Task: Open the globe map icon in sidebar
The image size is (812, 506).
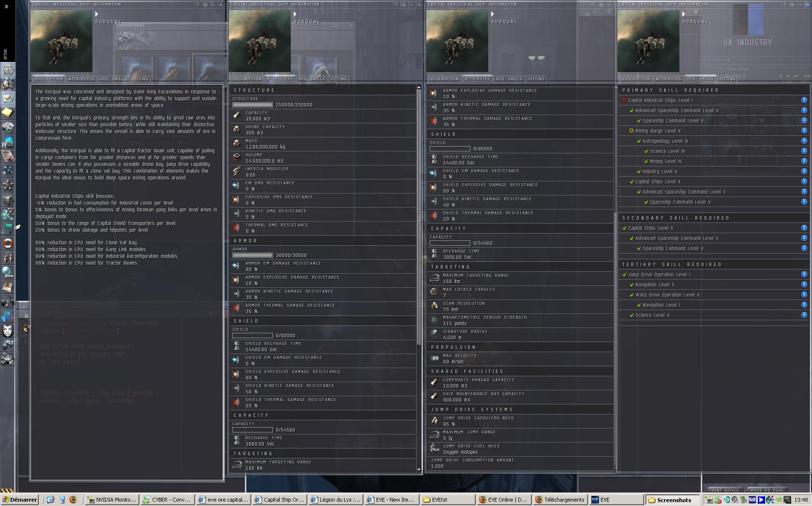Action: [x=8, y=272]
